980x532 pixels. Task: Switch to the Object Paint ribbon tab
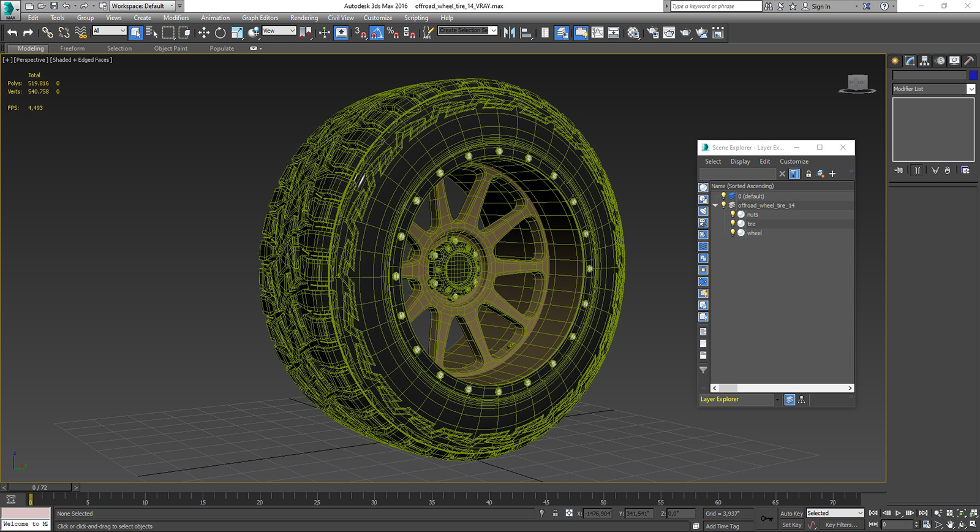171,48
